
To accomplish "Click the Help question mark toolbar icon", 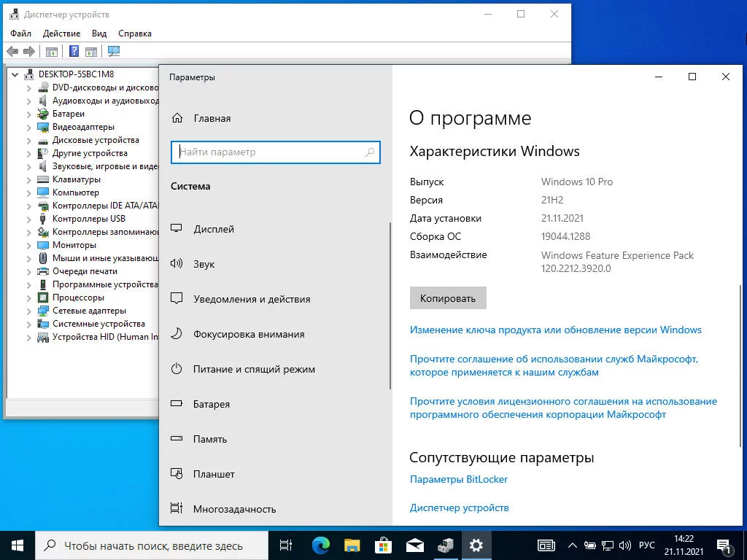I will point(74,51).
